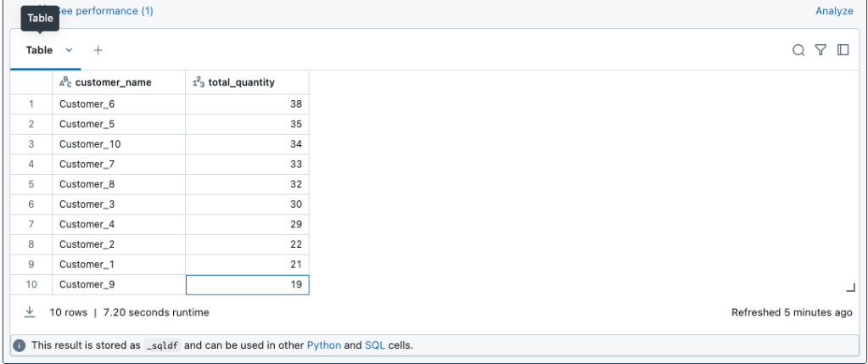Select the Table tab
The width and height of the screenshot is (868, 364).
tap(39, 50)
